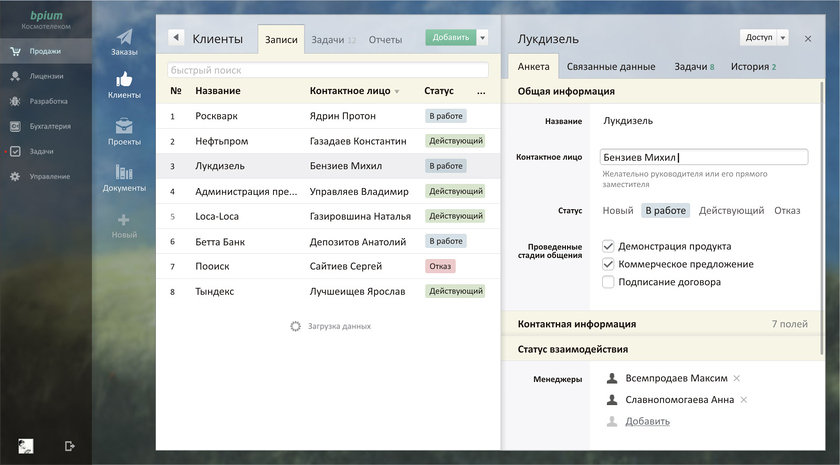Enable Подписание договора checkbox
Screen dimensions: 840x465
click(x=608, y=282)
